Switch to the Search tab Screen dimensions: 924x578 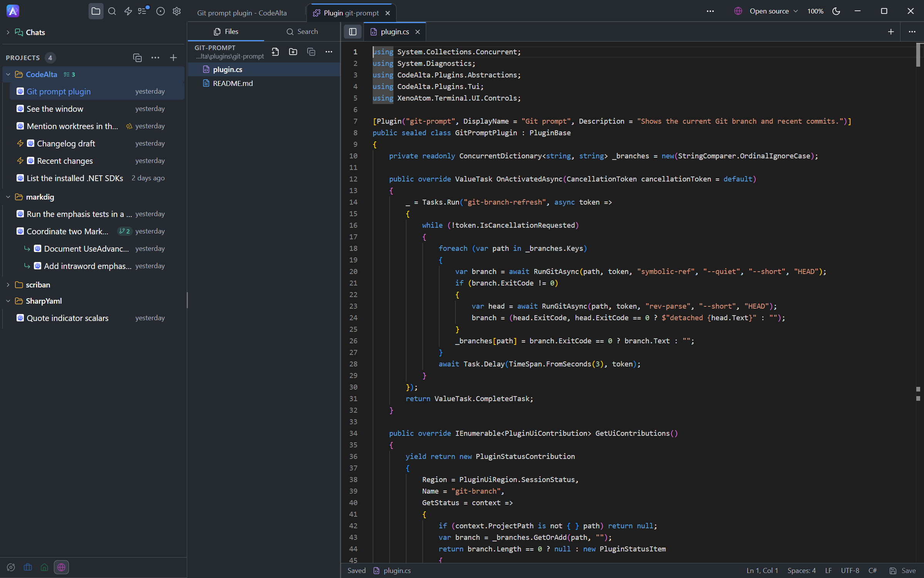click(302, 32)
